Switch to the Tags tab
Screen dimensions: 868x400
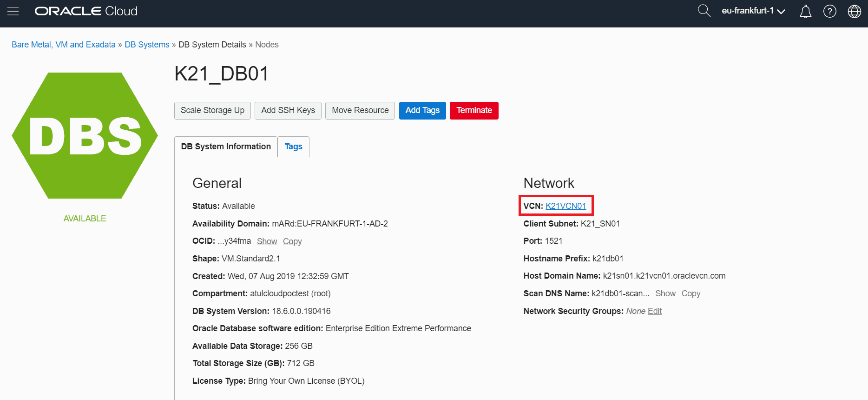293,147
